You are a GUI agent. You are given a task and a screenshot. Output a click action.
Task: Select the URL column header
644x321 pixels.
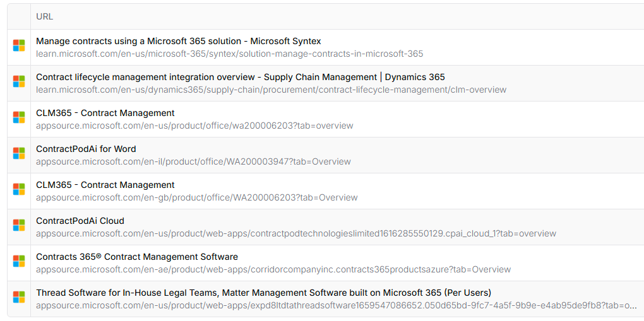click(x=44, y=17)
